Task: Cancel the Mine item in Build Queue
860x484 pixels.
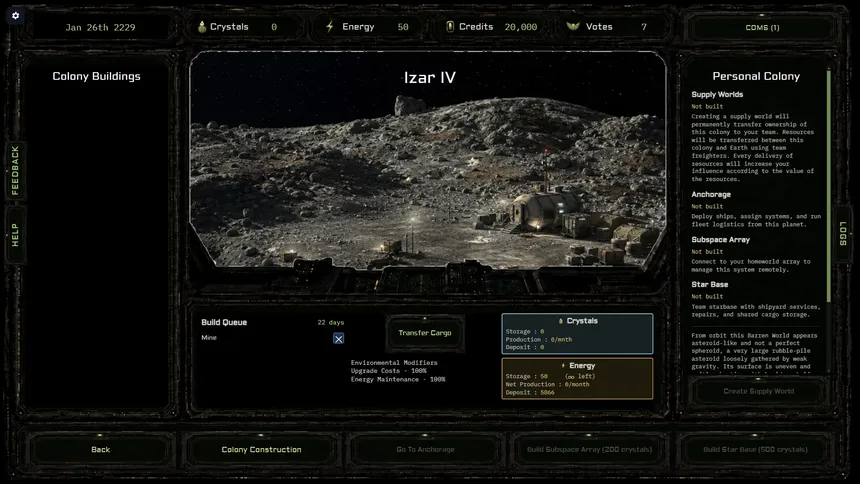Action: point(338,339)
